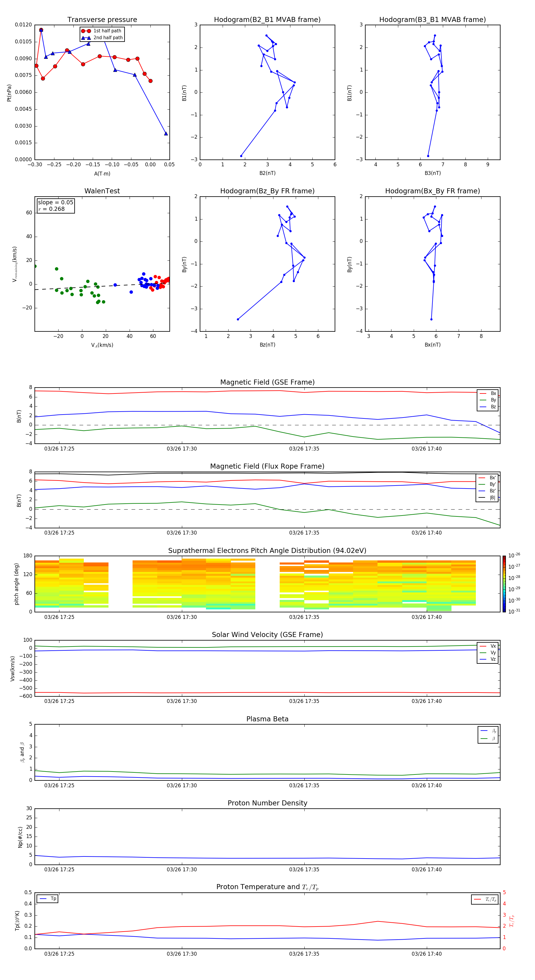Click the "Hodogram(B2_B1 MVAB frame)" title
This screenshot has width=535, height=980.
coord(267,20)
